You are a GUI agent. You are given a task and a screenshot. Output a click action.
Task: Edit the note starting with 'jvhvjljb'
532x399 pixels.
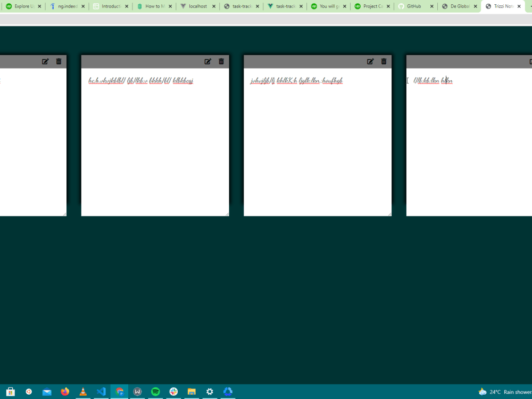pos(370,61)
